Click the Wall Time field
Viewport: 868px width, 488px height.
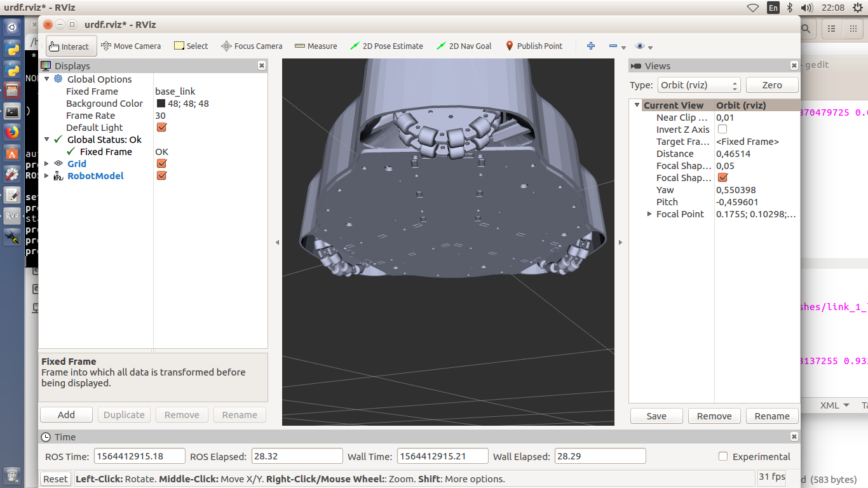(443, 456)
